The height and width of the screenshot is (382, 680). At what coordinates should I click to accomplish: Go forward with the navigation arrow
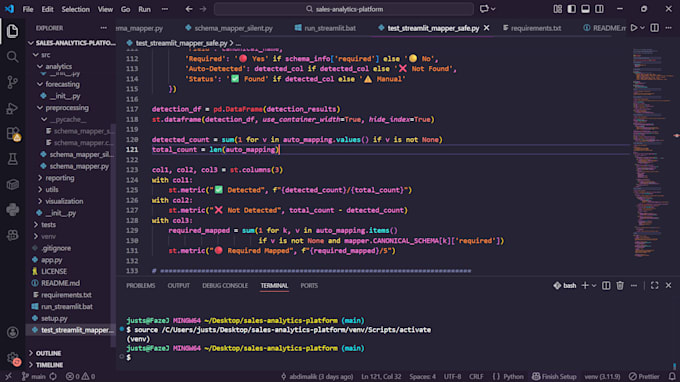tap(203, 9)
